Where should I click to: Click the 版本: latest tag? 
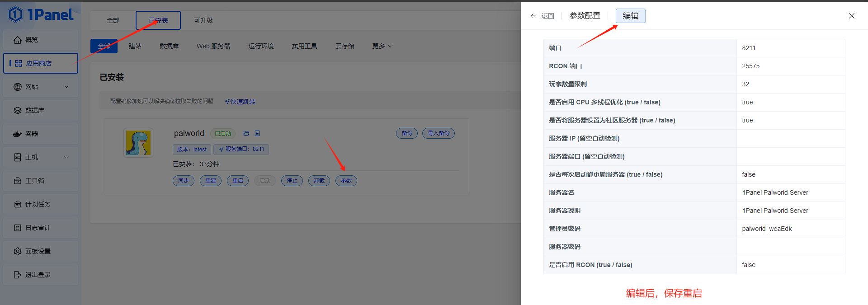pos(192,150)
